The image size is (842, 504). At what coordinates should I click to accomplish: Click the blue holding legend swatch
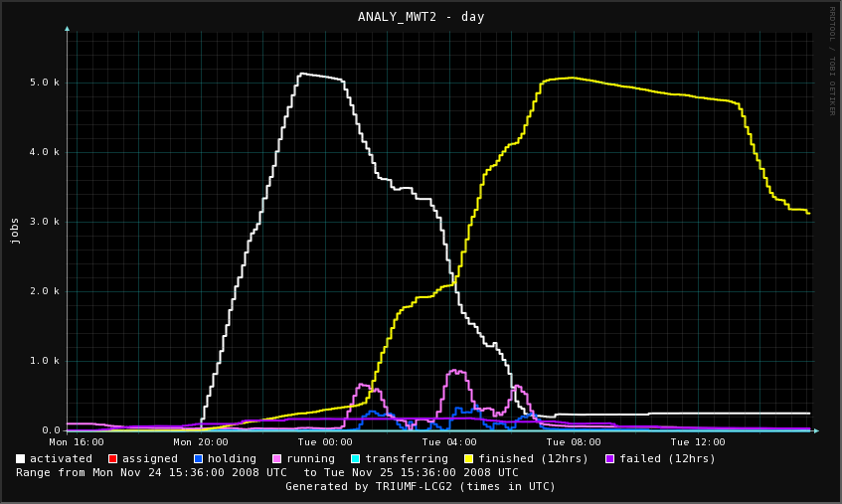point(198,458)
